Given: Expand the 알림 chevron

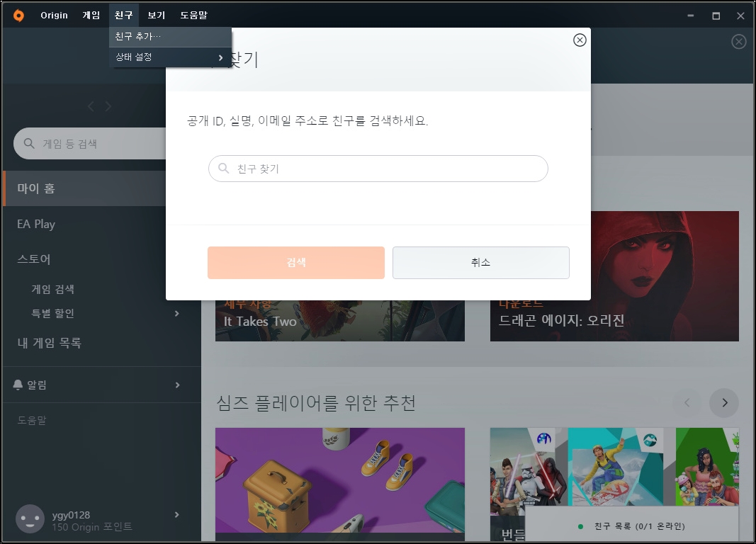Looking at the screenshot, I should tap(177, 385).
